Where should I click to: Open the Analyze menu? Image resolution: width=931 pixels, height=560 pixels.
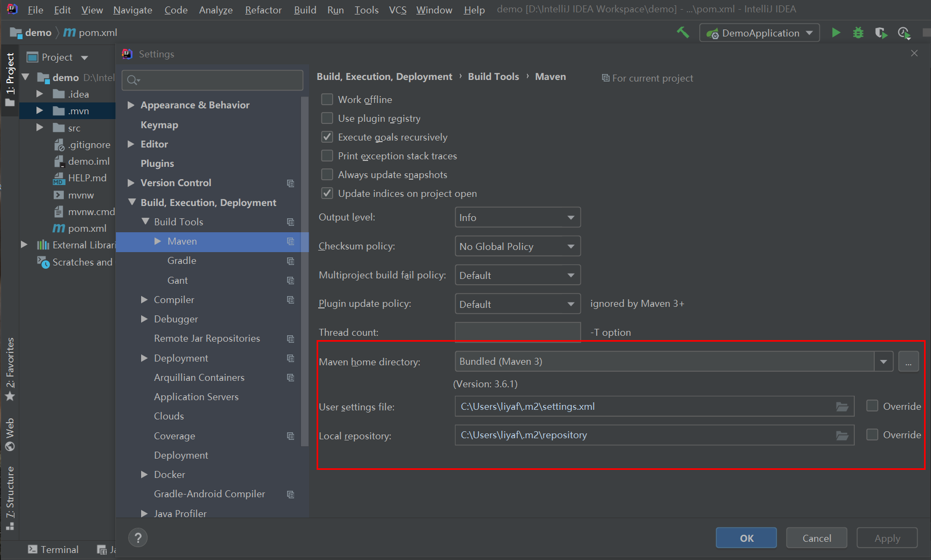(216, 10)
